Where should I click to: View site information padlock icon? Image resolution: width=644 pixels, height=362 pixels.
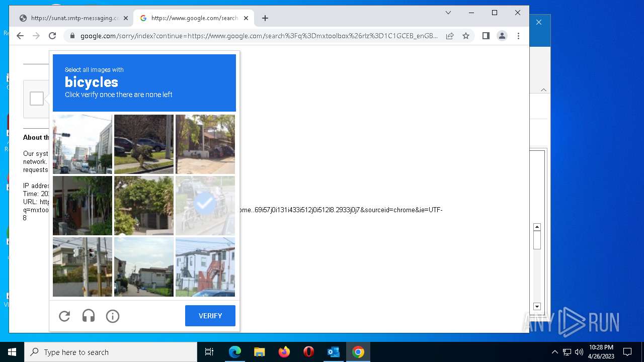(72, 36)
